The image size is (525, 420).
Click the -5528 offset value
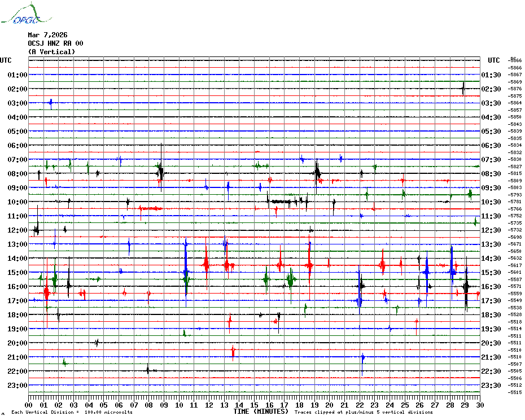click(515, 314)
